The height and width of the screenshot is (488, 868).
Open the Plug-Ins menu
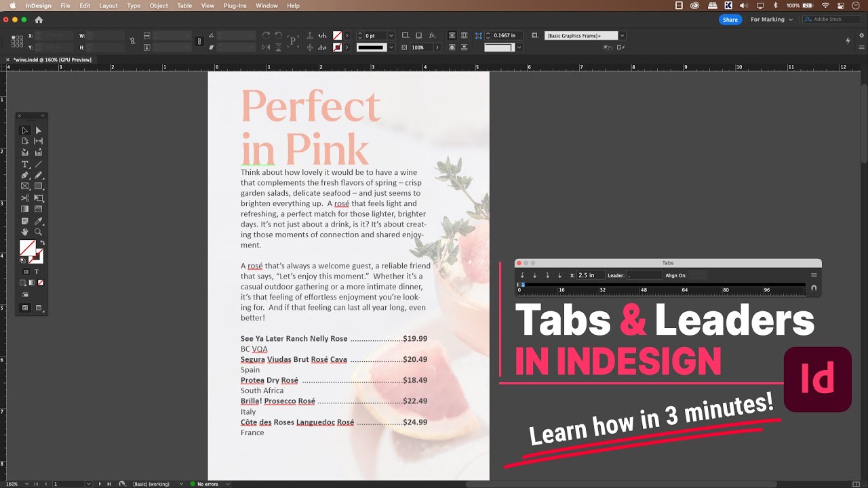[x=235, y=5]
